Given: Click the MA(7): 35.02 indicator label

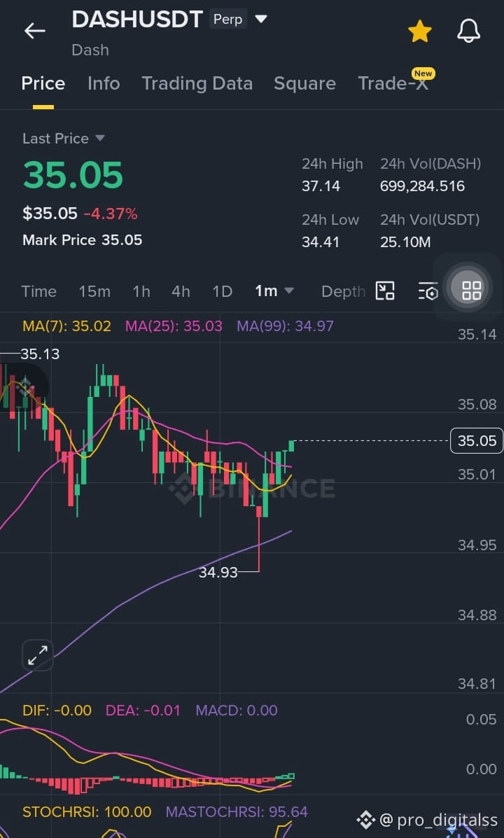Looking at the screenshot, I should [x=66, y=326].
